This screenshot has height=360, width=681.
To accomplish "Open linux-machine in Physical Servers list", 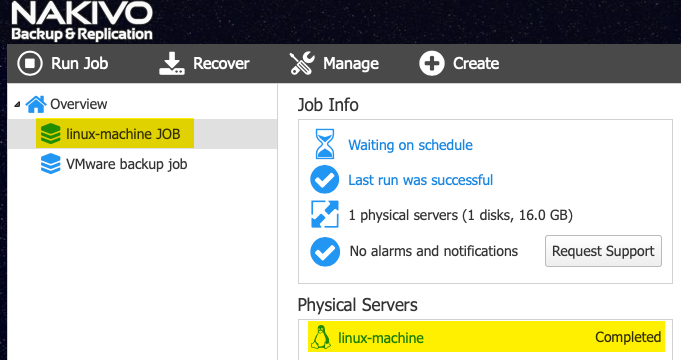I will pyautogui.click(x=486, y=337).
